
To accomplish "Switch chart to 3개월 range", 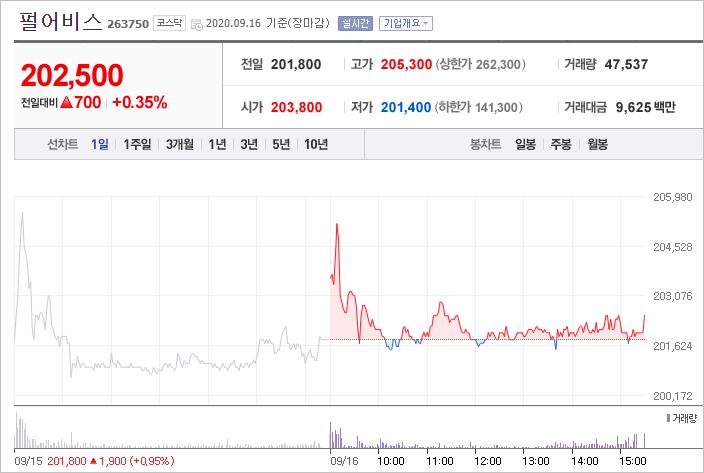I will point(180,144).
